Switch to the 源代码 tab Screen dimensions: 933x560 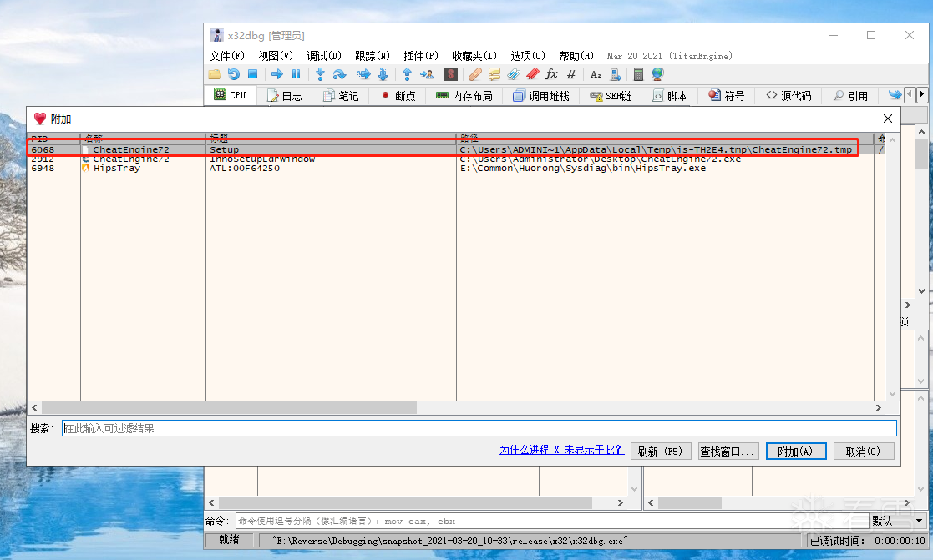click(x=789, y=96)
